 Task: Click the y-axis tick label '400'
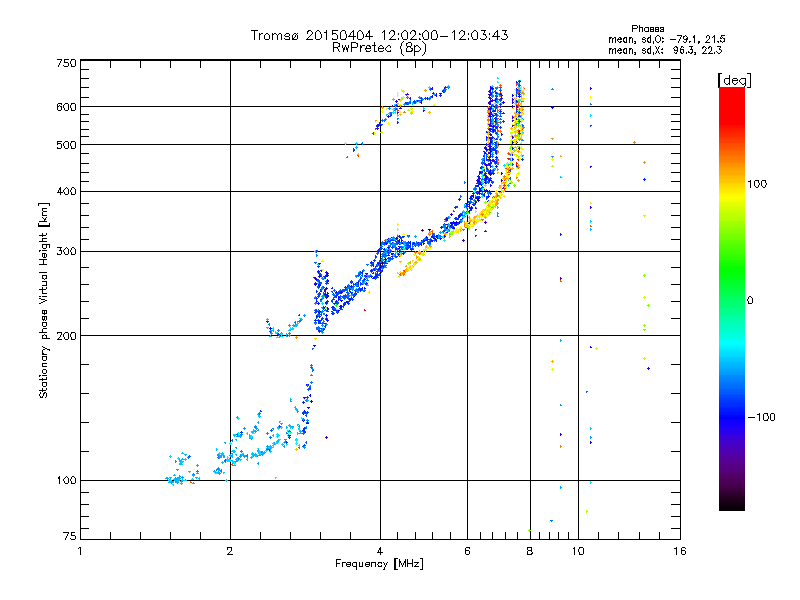pyautogui.click(x=66, y=191)
